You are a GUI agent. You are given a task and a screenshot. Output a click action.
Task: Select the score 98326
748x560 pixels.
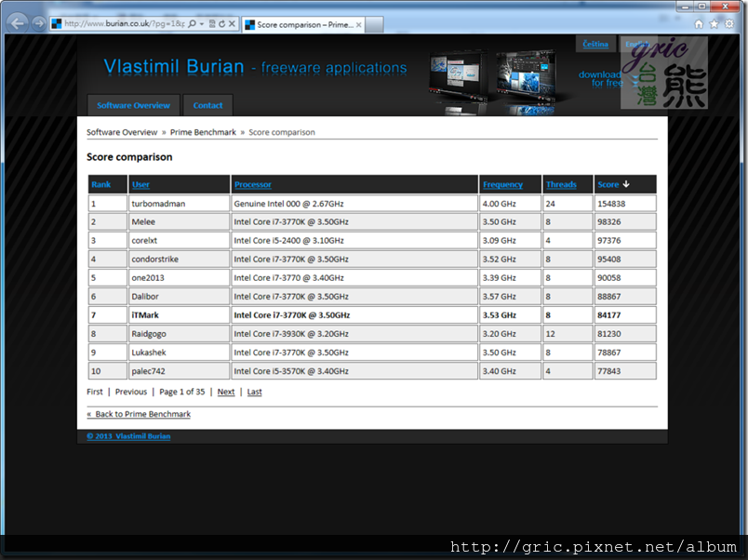[x=609, y=221]
